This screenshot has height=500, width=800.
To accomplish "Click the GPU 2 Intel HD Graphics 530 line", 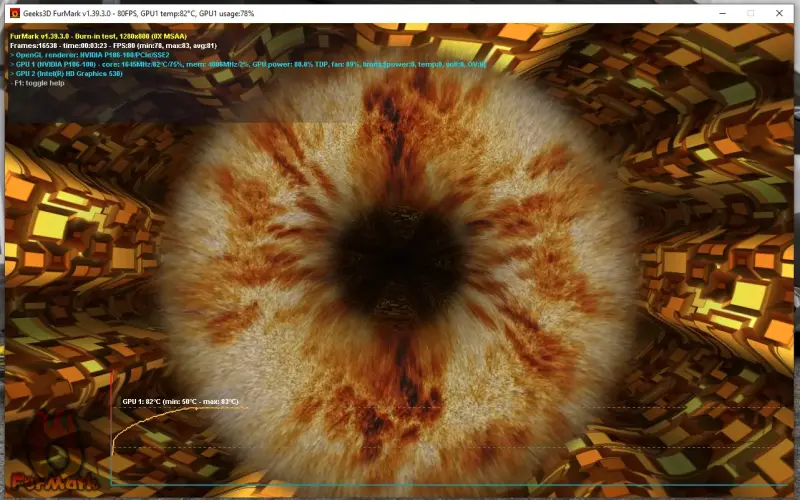I will click(x=80, y=73).
